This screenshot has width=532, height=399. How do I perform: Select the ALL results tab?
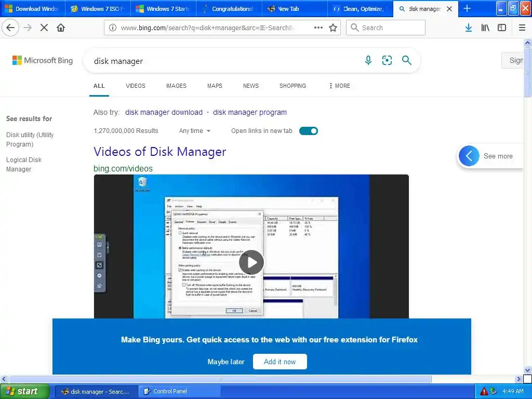99,86
